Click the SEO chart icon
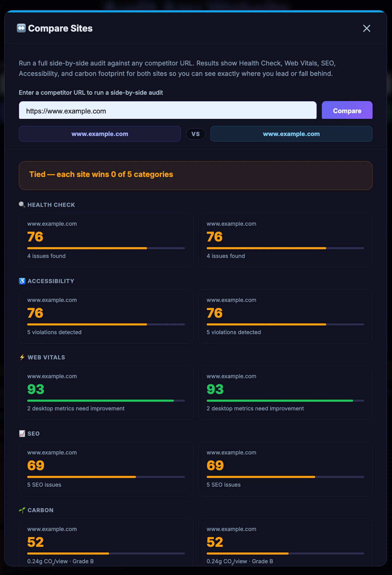 (22, 433)
